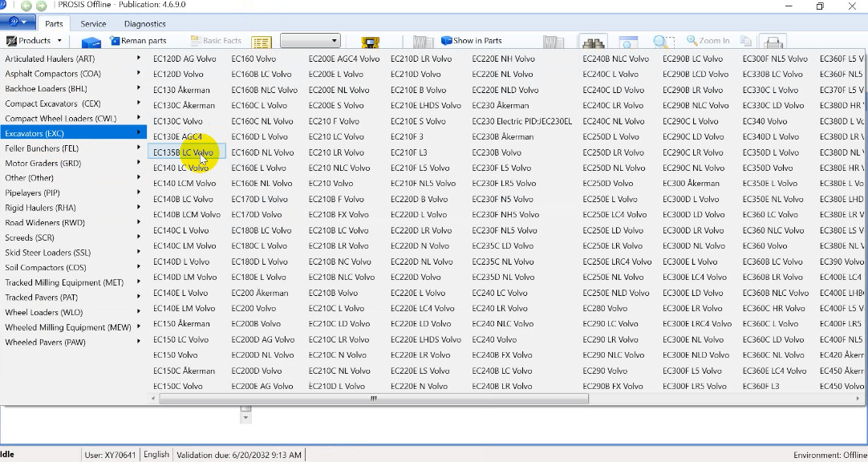Choose model EC360B NLC Volvo

pyautogui.click(x=776, y=293)
